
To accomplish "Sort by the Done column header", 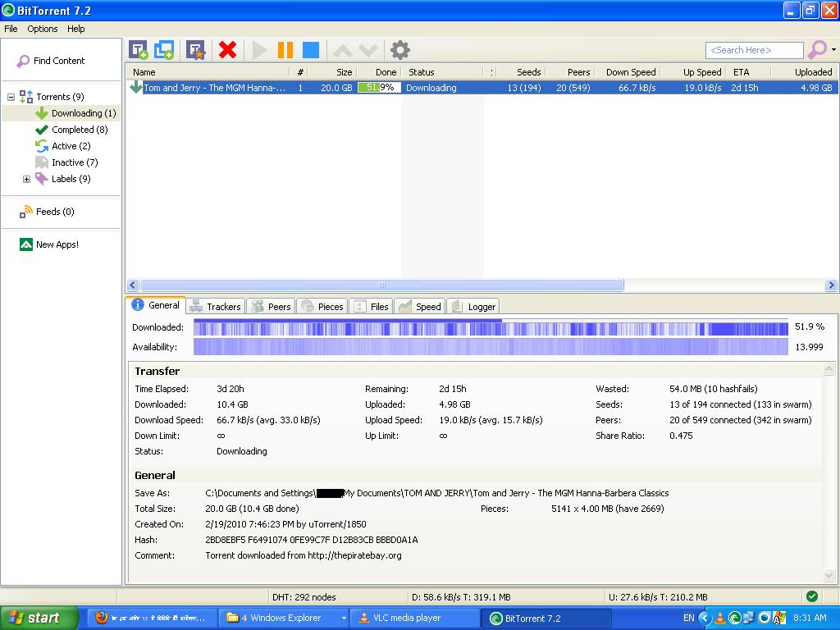I will pyautogui.click(x=379, y=72).
